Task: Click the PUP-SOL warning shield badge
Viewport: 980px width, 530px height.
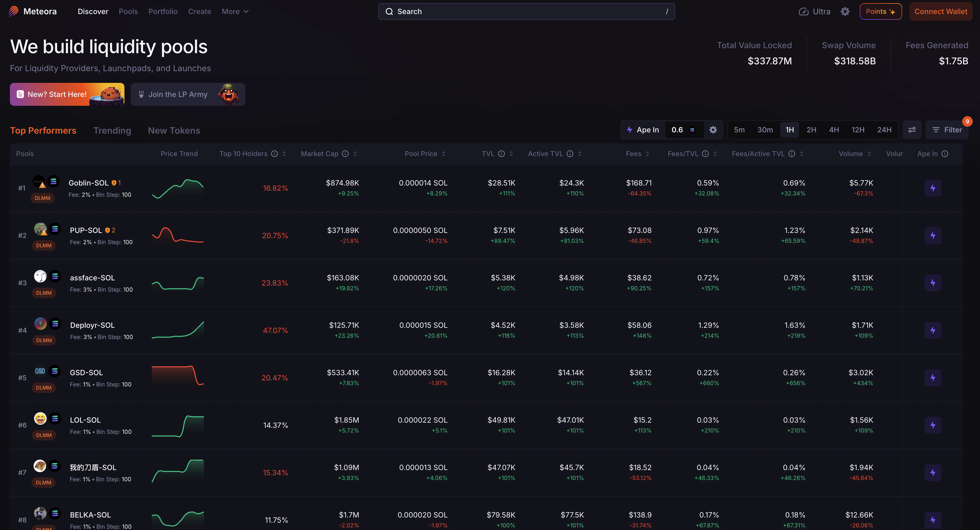Action: [x=110, y=230]
